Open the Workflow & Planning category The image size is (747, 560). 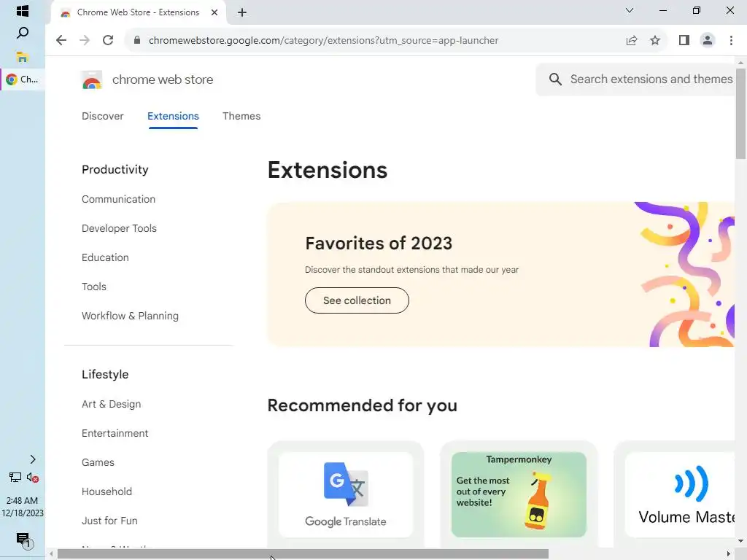[x=130, y=316]
